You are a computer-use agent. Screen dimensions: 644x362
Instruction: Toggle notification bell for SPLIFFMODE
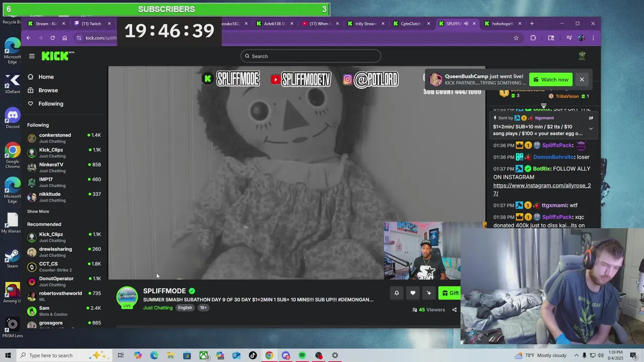(x=396, y=293)
